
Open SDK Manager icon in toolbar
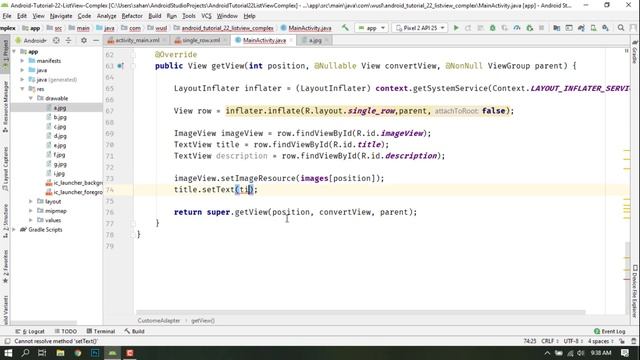(x=606, y=28)
